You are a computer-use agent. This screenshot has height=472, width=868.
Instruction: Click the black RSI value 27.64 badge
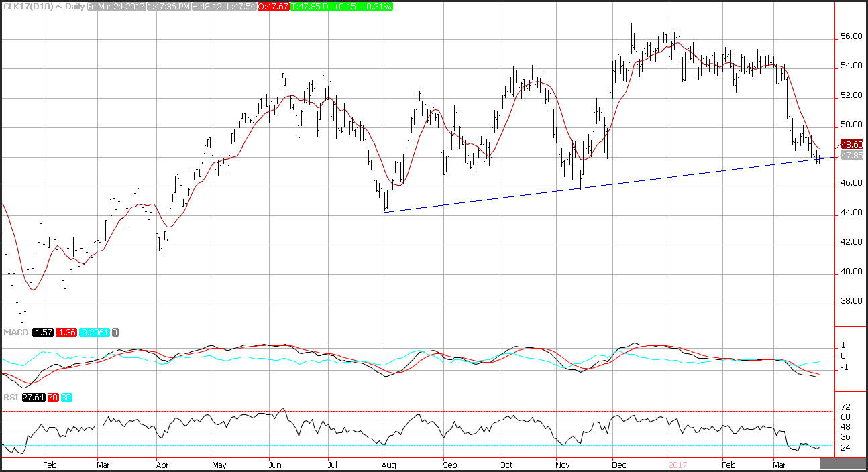(32, 398)
